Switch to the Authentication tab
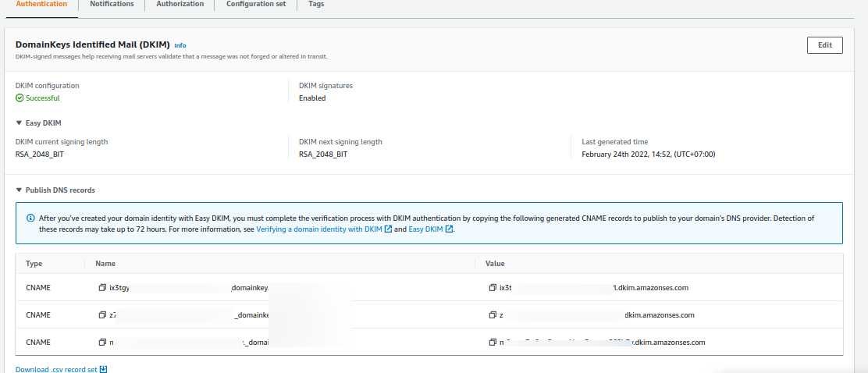Image resolution: width=868 pixels, height=373 pixels. (41, 4)
